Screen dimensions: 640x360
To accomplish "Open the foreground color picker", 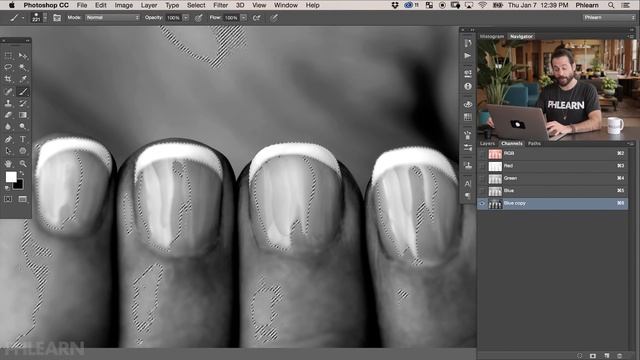I will pos(11,177).
